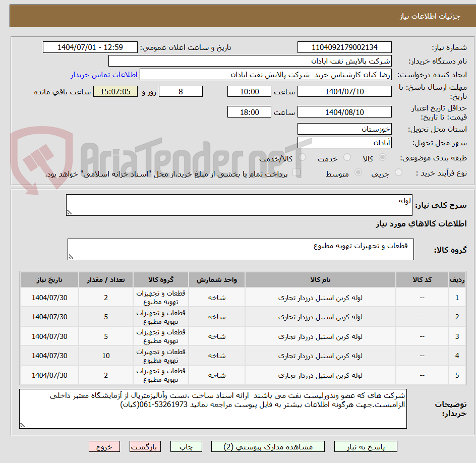The width and height of the screenshot is (476, 463).
Task: Click the نام کالا column header
Action: [x=320, y=279]
